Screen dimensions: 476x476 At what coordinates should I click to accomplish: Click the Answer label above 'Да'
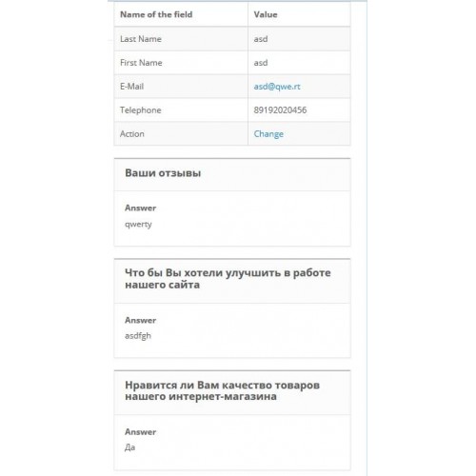[x=140, y=432]
